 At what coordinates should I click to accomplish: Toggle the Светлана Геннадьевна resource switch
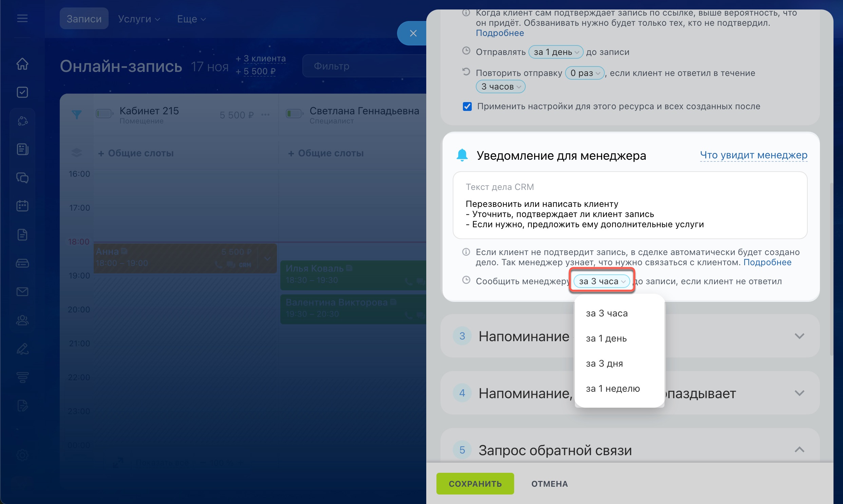(294, 113)
